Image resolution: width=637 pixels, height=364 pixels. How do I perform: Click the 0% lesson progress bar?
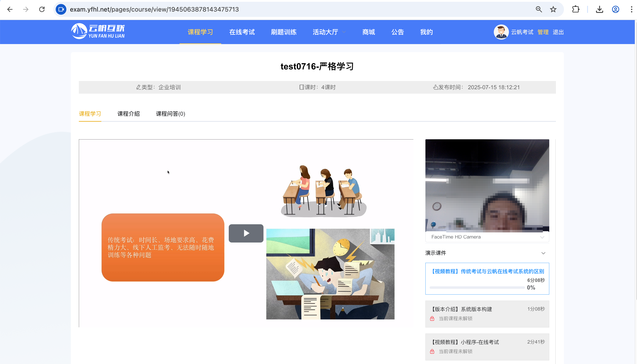click(477, 287)
